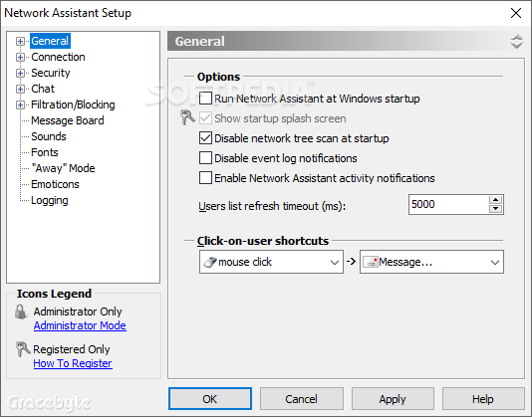The width and height of the screenshot is (532, 417).
Task: Click the mouse icon in the click shortcut combo
Action: click(x=210, y=262)
